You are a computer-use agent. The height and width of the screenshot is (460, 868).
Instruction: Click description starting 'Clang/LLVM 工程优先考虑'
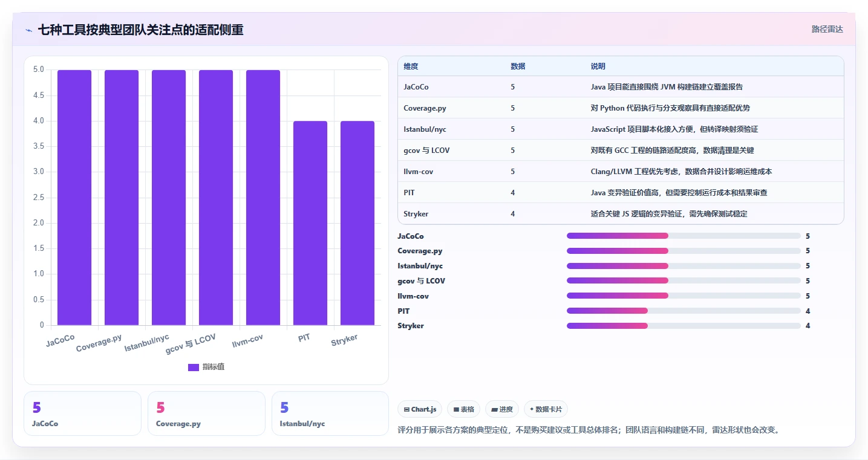[682, 172]
